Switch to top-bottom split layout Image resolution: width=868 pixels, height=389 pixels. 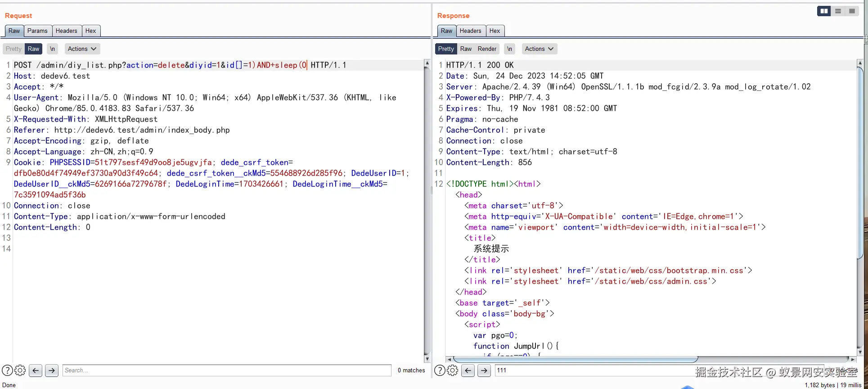pyautogui.click(x=838, y=11)
